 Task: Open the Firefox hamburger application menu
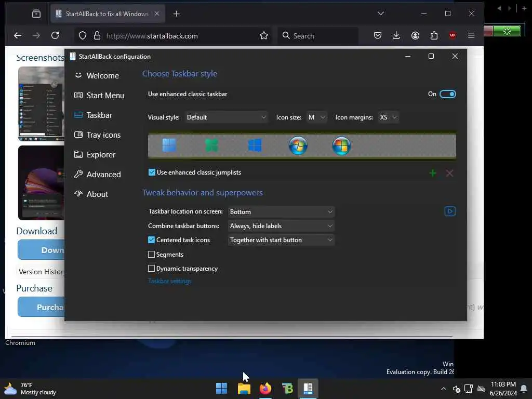[471, 36]
